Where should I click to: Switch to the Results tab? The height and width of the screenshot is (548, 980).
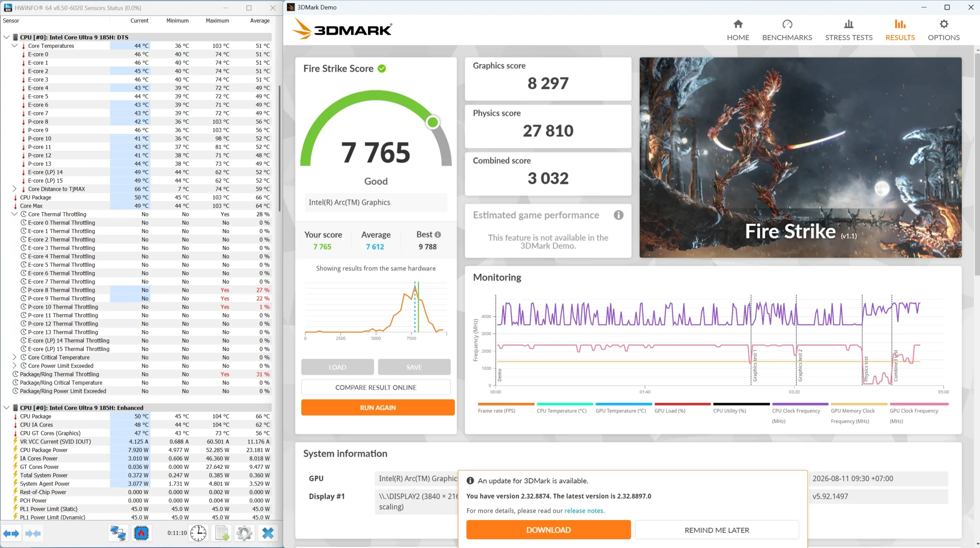(x=900, y=30)
